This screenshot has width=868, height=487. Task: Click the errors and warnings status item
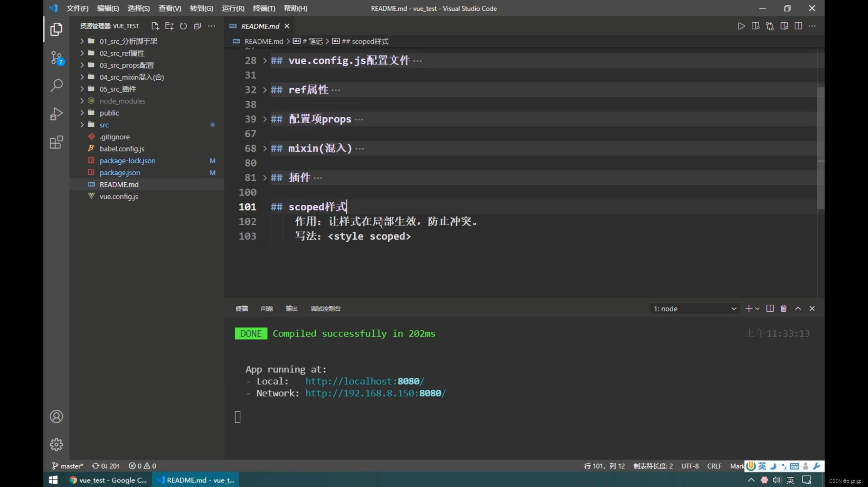[142, 466]
